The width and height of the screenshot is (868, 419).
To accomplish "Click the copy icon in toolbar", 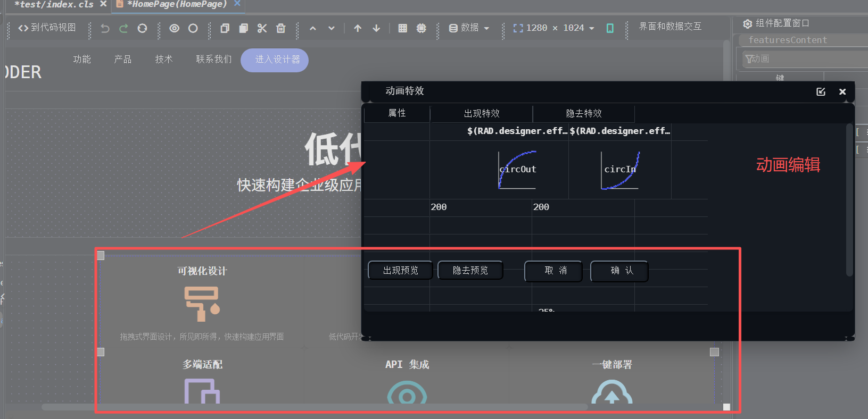I will point(225,28).
